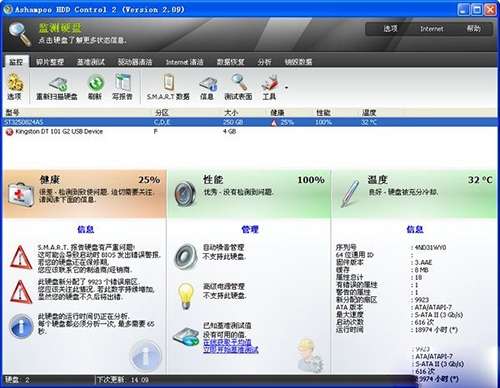Click the 9923 bad sectors warning triangle
Viewport: 500px width, 388px height.
(21, 291)
